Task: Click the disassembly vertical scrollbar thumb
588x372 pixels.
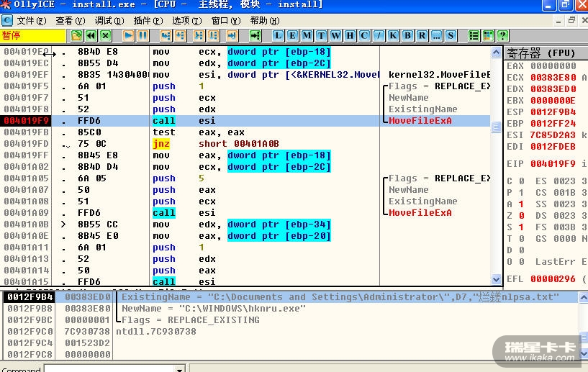Action: (x=496, y=127)
